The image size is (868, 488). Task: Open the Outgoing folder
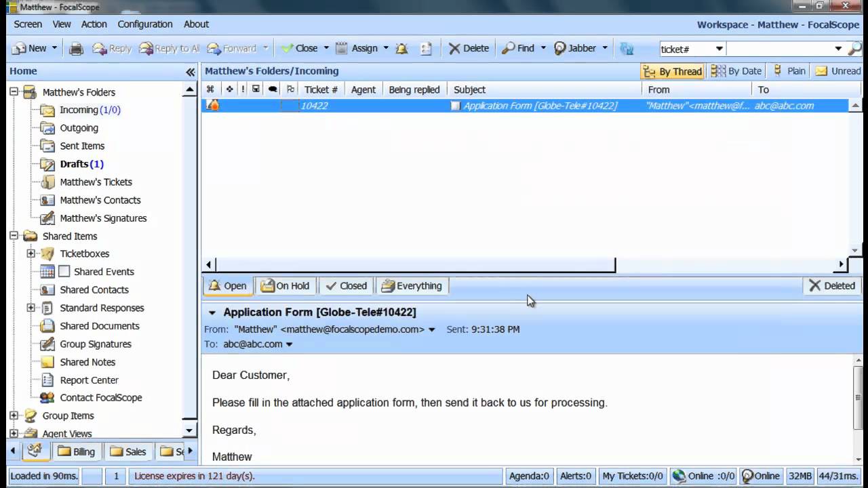click(79, 127)
